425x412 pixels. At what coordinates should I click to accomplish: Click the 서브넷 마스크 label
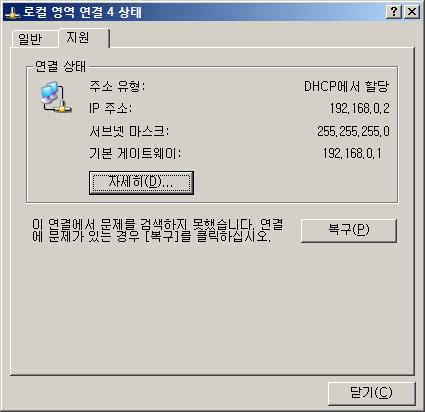tap(129, 131)
